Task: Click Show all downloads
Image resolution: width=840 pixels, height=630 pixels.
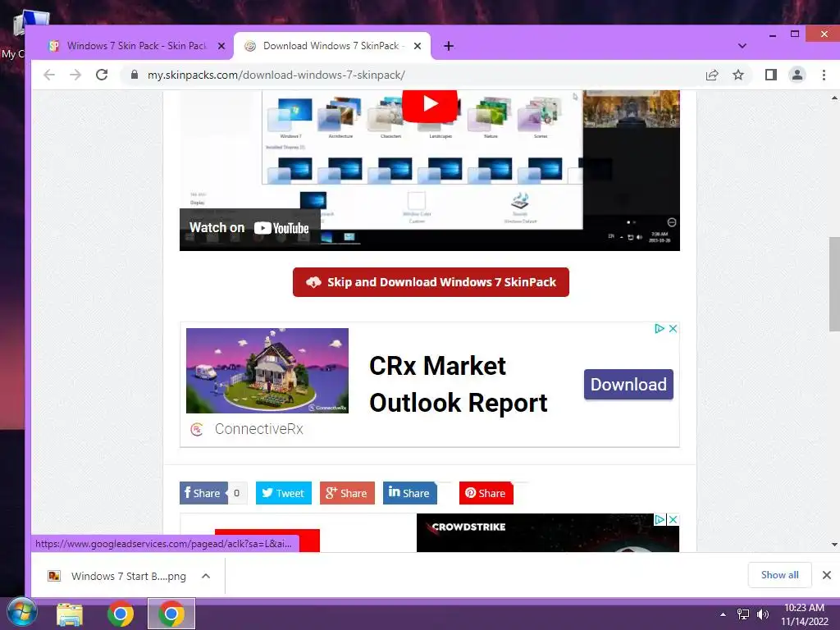Action: [x=779, y=575]
